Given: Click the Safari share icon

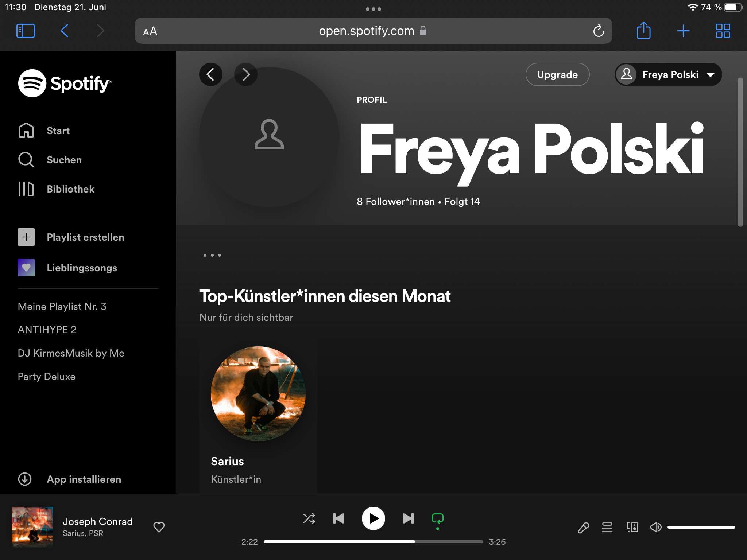Looking at the screenshot, I should click(x=643, y=31).
